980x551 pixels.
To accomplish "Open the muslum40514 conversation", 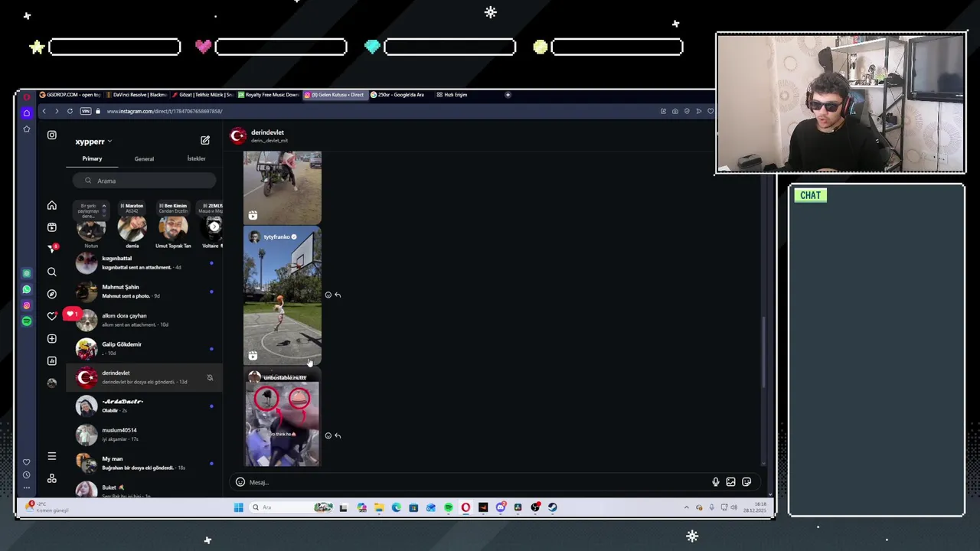I will click(x=145, y=435).
